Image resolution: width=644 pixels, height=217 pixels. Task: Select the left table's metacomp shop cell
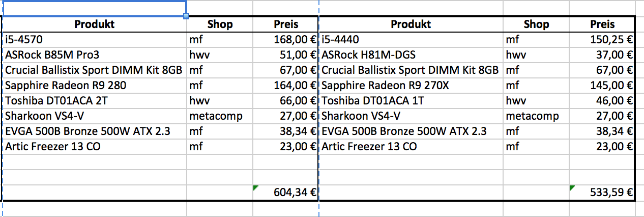click(220, 116)
